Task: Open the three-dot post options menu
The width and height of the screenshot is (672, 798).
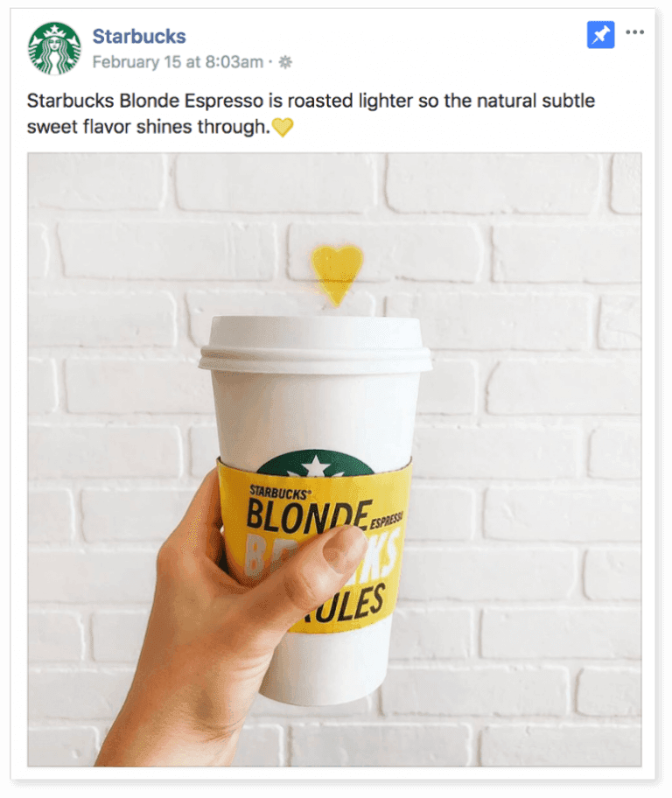Action: [x=635, y=32]
